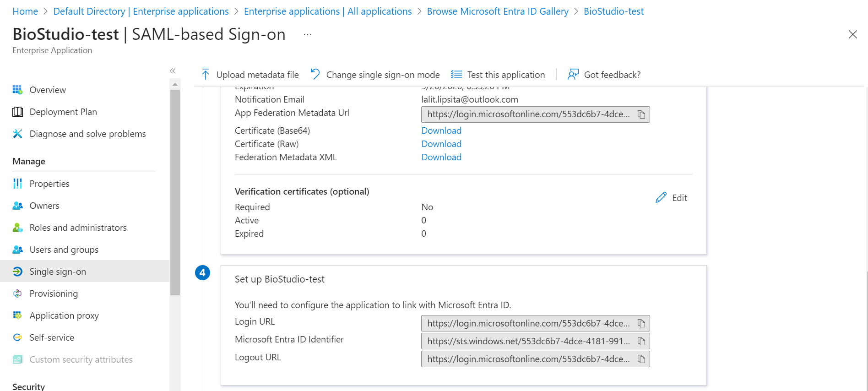Click the Application proxy icon
Screen dimensions: 868x391
click(x=17, y=315)
